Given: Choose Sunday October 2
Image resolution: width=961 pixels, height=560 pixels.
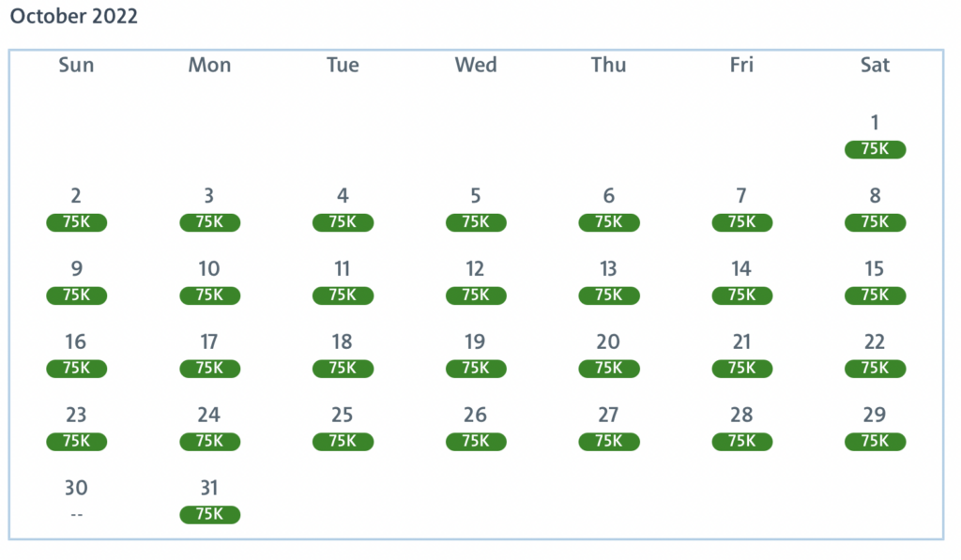Looking at the screenshot, I should pos(76,208).
